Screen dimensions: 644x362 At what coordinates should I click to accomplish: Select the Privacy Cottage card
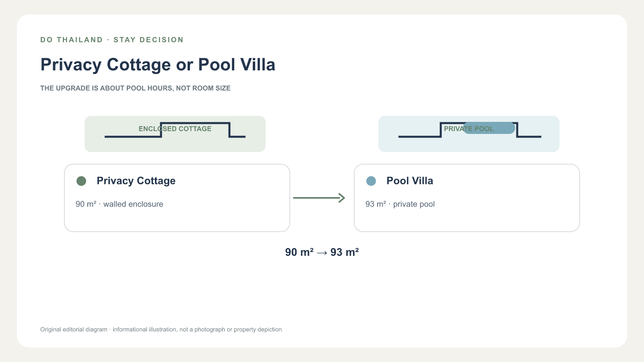[x=177, y=198]
